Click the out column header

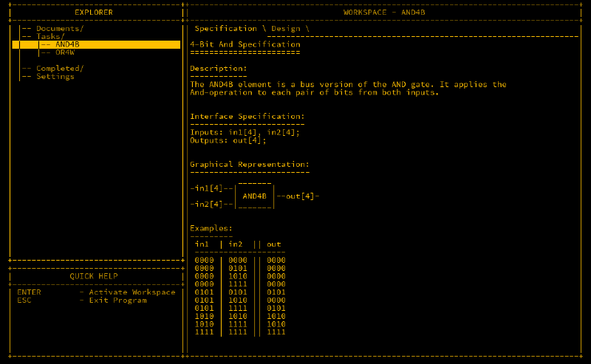pyautogui.click(x=273, y=244)
